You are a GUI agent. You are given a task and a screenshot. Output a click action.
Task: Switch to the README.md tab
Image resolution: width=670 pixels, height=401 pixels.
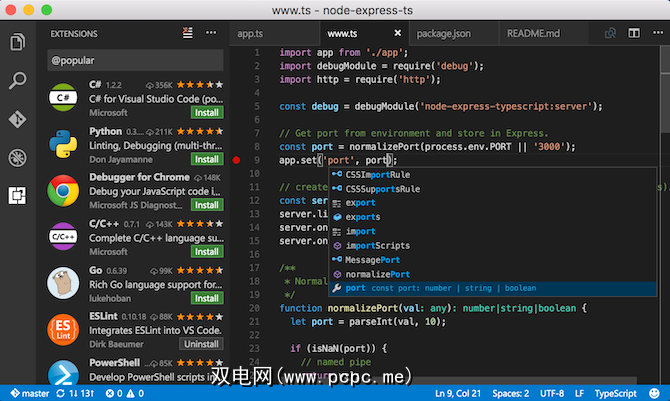click(532, 34)
